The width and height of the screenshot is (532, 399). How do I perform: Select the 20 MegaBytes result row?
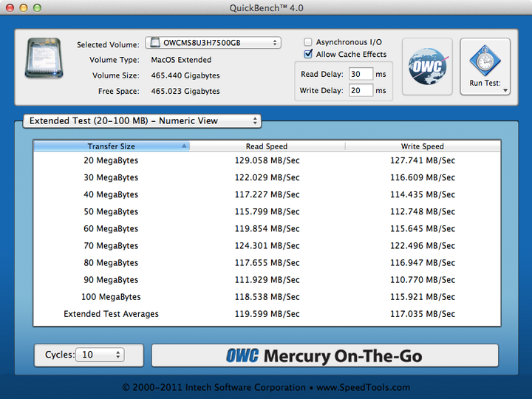[266, 160]
